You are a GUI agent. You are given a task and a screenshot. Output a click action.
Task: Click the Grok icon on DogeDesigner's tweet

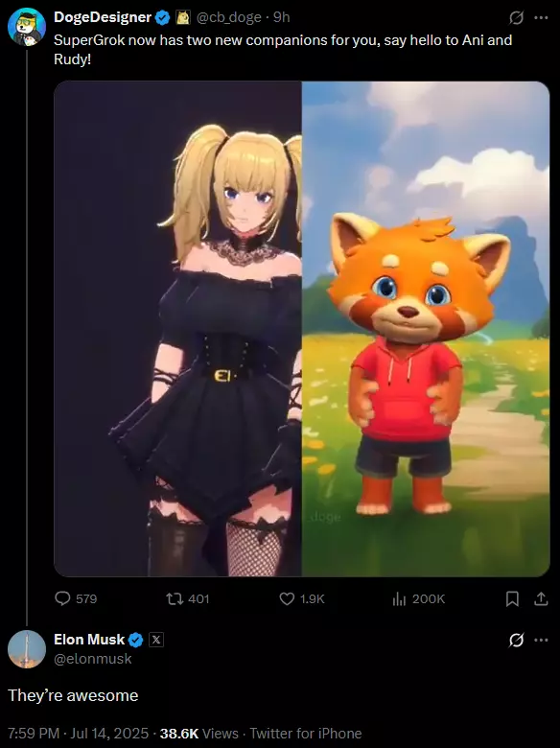(516, 17)
